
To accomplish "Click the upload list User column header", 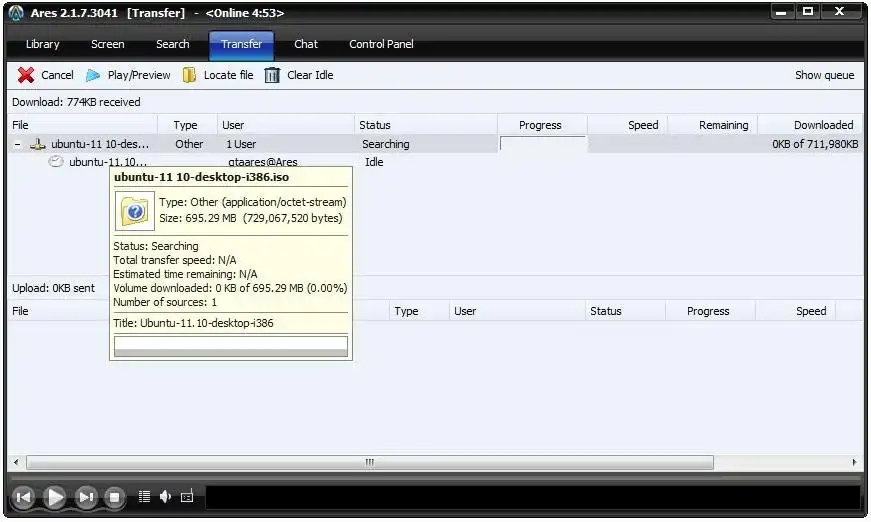I will (517, 311).
